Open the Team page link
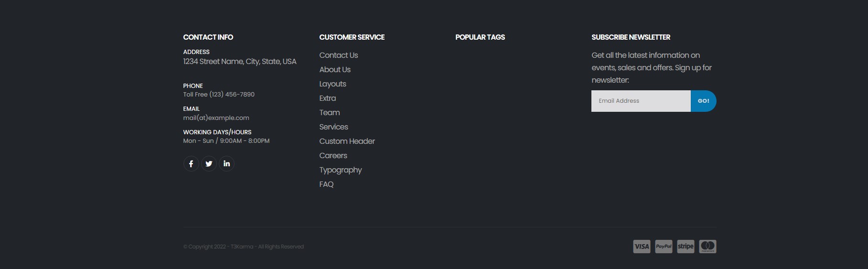Screen dimensions: 868x269 [x=330, y=113]
